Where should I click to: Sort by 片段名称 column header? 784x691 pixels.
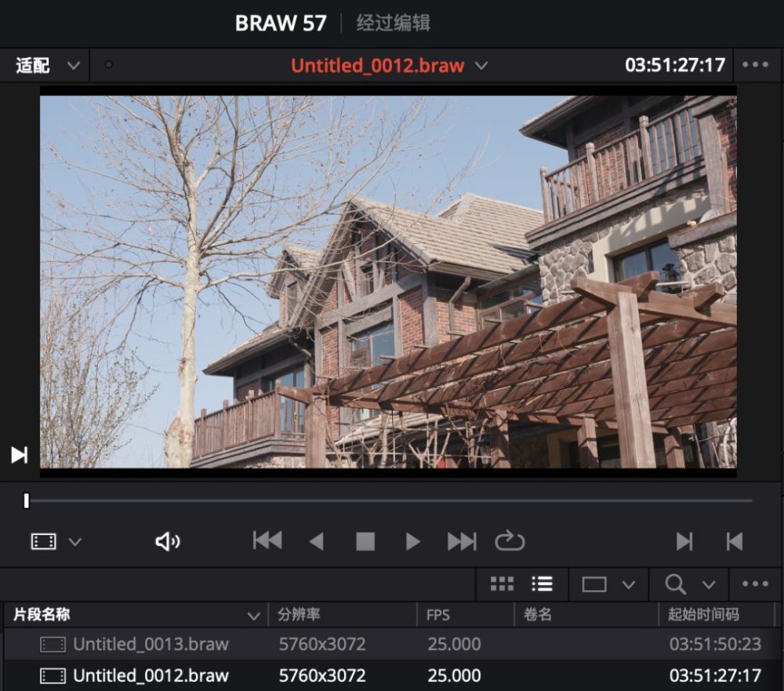[x=42, y=614]
